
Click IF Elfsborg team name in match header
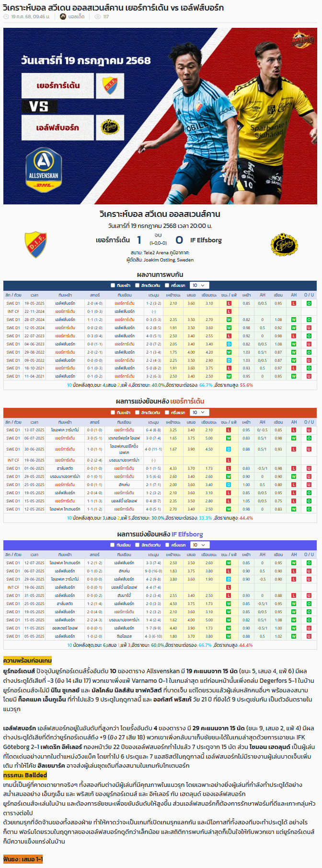(x=206, y=240)
